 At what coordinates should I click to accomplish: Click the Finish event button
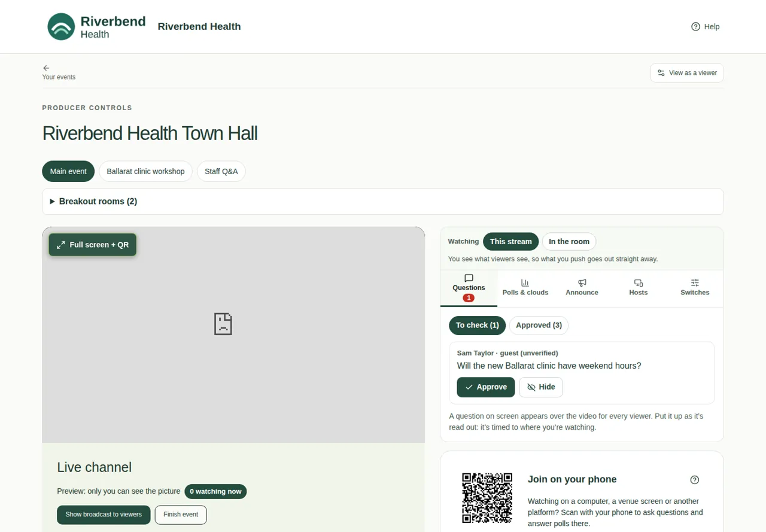[x=181, y=515]
